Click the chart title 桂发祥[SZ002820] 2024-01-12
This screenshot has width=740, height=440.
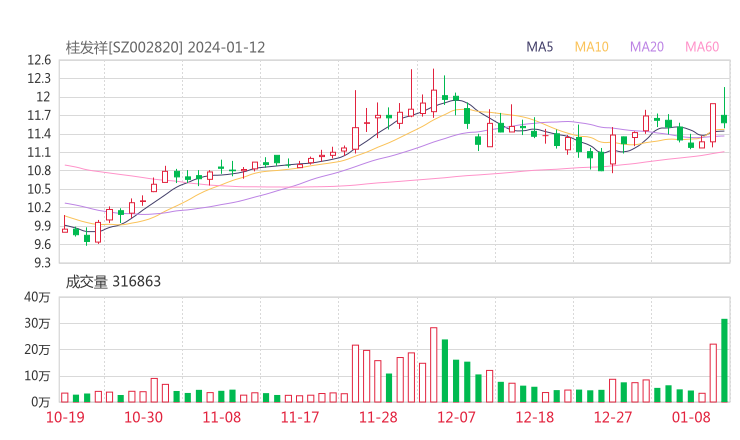(x=165, y=48)
